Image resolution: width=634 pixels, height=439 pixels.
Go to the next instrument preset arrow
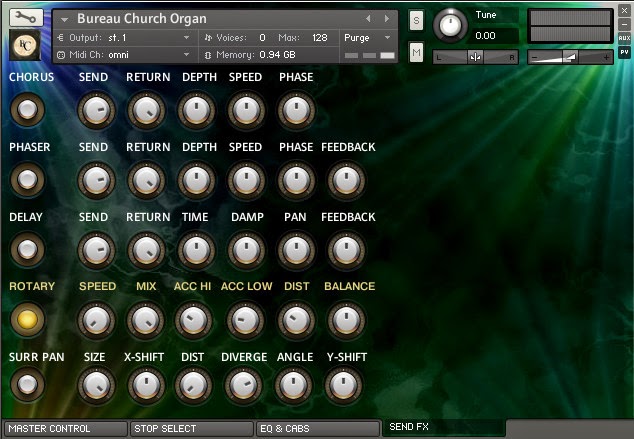[x=386, y=18]
